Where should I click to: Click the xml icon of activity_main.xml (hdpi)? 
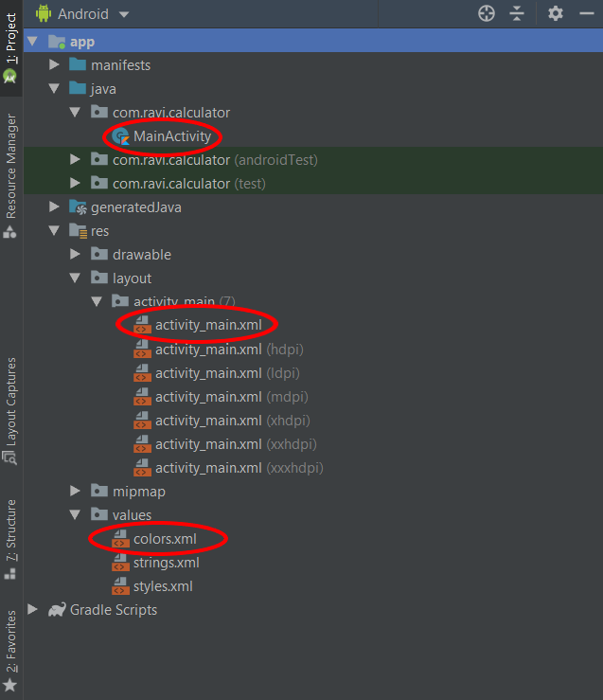(142, 350)
